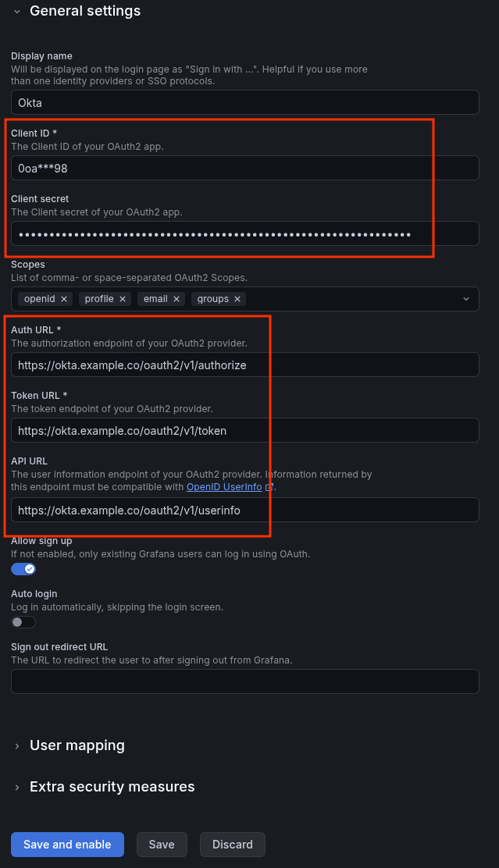Remove the profile scope tag
The height and width of the screenshot is (868, 499).
(123, 299)
